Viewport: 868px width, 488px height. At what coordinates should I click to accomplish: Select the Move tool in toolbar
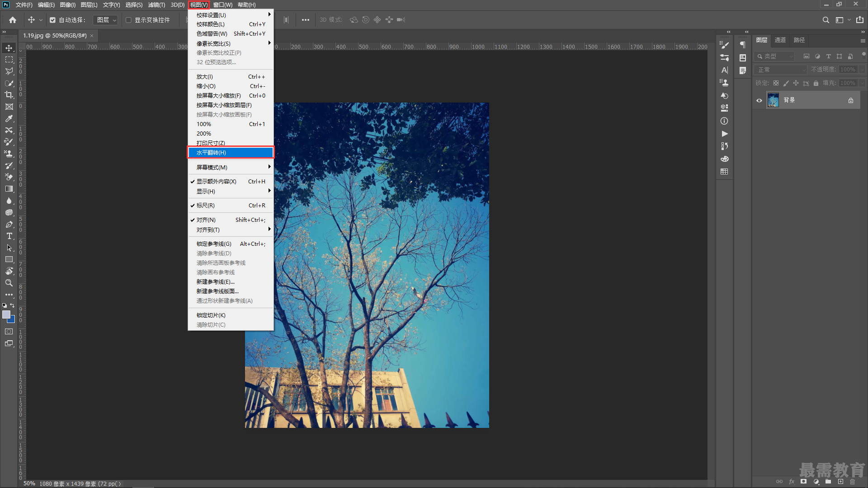point(9,48)
